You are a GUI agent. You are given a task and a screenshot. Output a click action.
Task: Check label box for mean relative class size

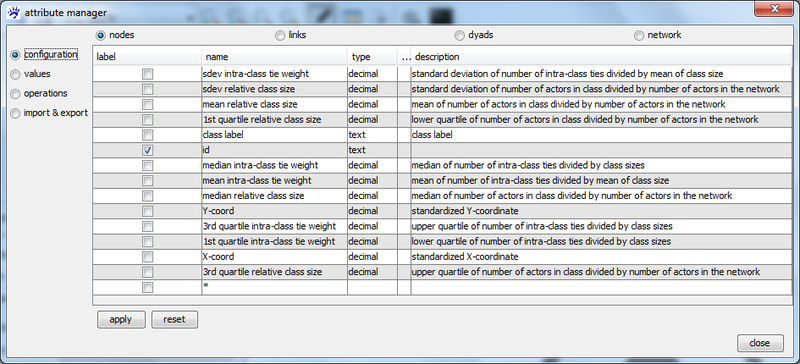click(147, 104)
